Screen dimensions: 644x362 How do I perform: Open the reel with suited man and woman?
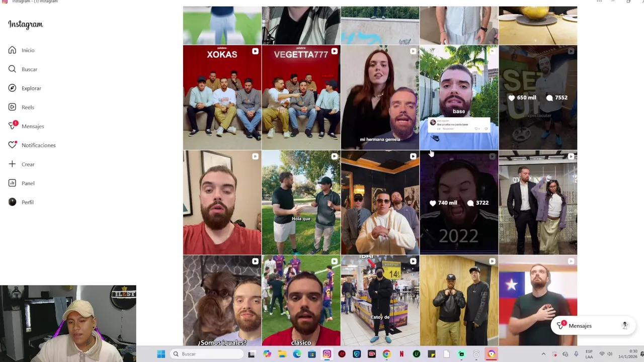[x=538, y=203]
